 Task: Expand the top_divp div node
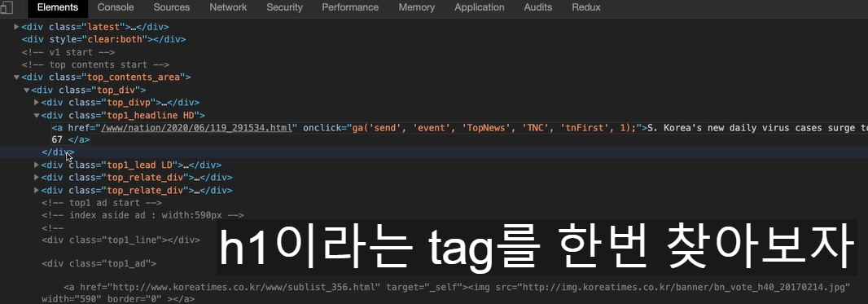(x=37, y=103)
